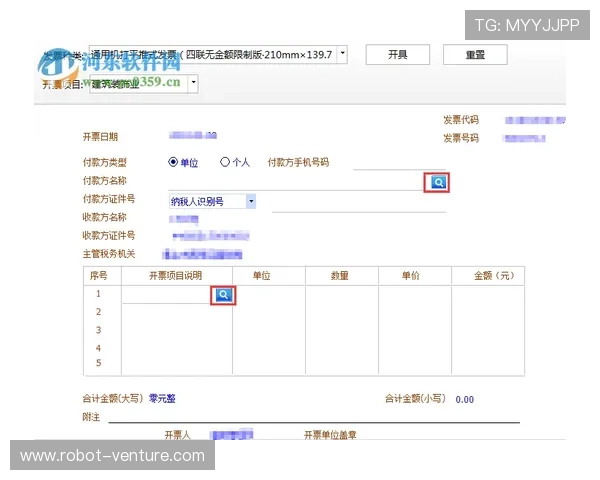This screenshot has width=600, height=480.
Task: Click row 1 开票项目说明 input field
Action: point(166,296)
